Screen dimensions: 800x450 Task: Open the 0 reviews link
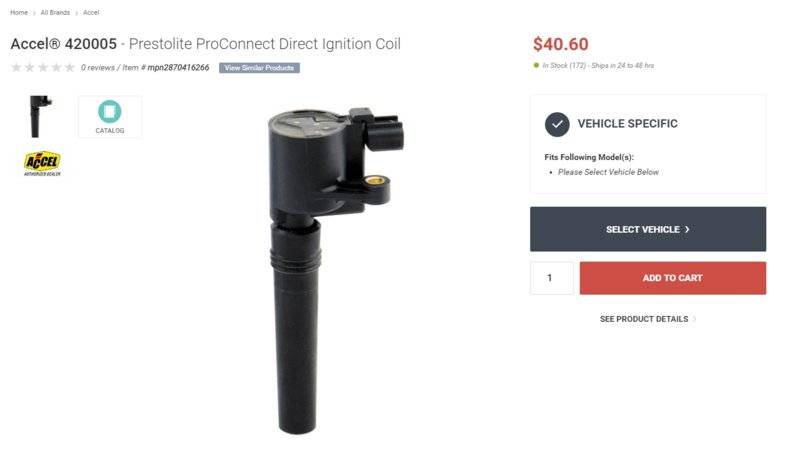(x=98, y=67)
